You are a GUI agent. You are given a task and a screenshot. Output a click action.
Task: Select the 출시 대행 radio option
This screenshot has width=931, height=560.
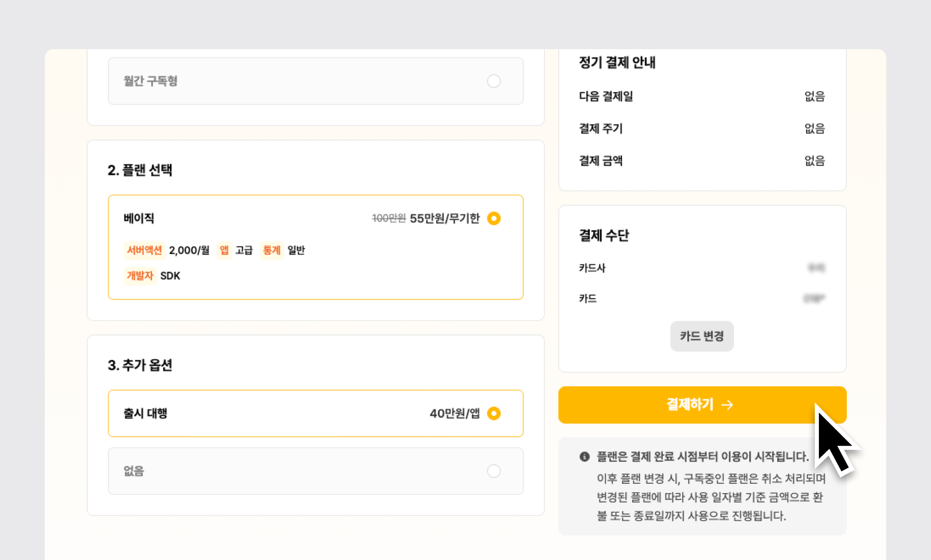pyautogui.click(x=493, y=413)
